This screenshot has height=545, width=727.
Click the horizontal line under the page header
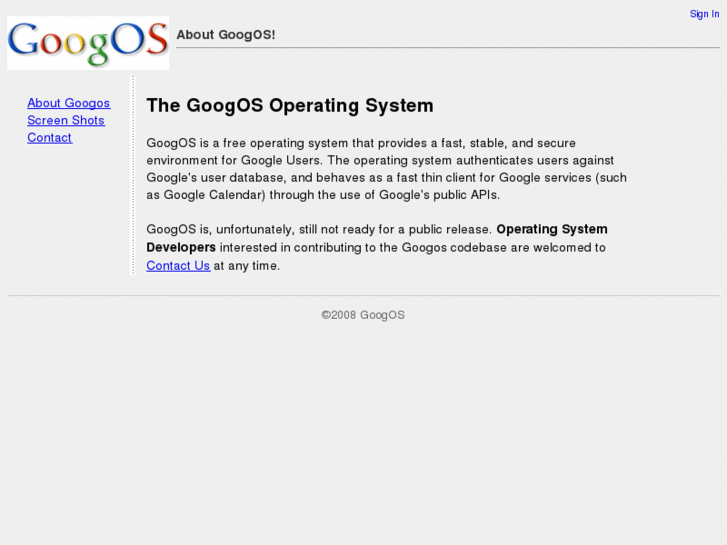point(448,48)
